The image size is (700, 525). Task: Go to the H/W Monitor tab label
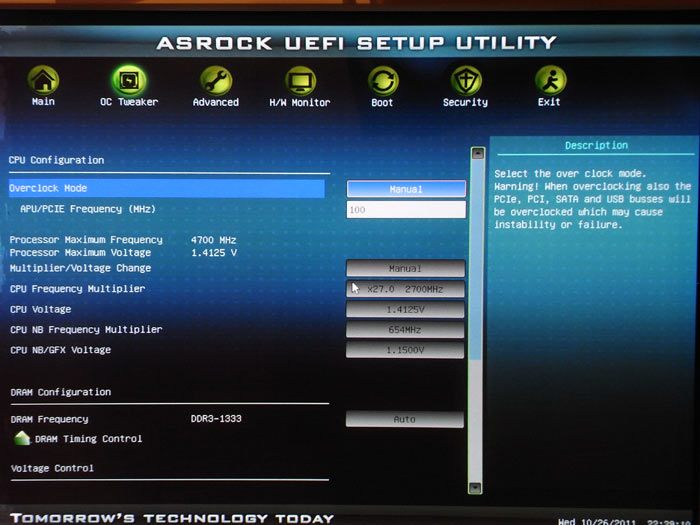(300, 103)
